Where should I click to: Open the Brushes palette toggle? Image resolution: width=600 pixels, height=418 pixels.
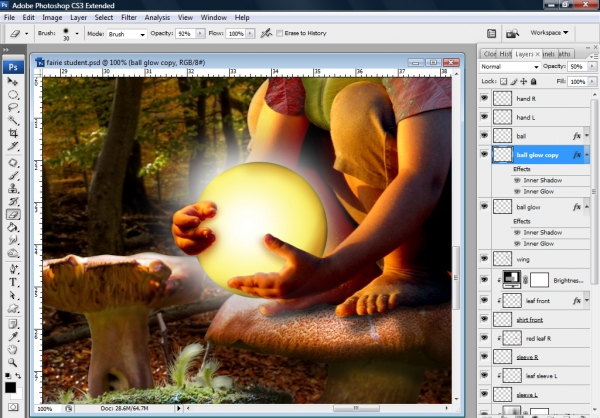[491, 34]
